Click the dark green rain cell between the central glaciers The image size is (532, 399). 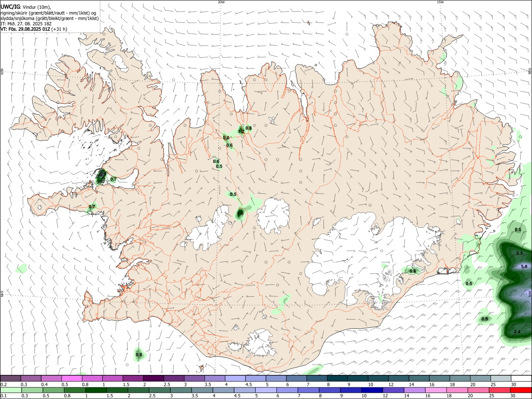(240, 214)
